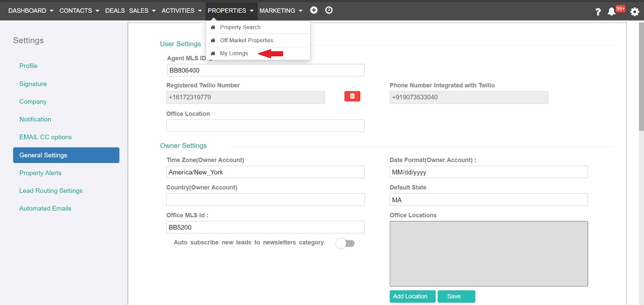Viewport: 644px width, 305px height.
Task: Click the question mark help icon
Action: click(x=598, y=12)
